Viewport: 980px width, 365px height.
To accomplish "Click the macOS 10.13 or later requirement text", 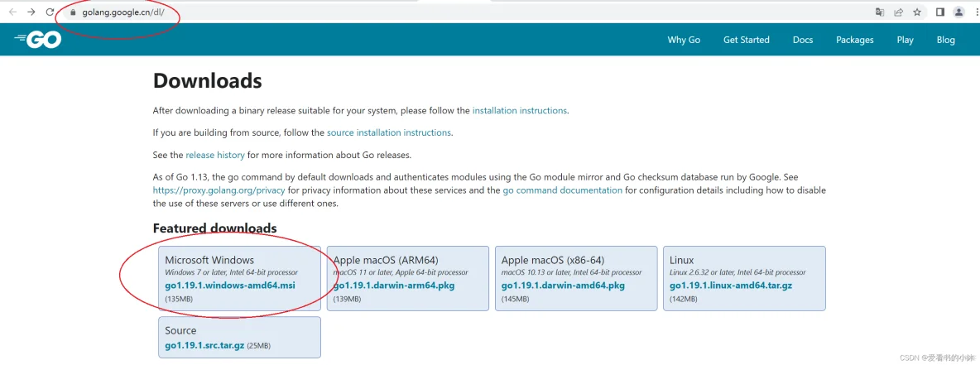I will [571, 272].
